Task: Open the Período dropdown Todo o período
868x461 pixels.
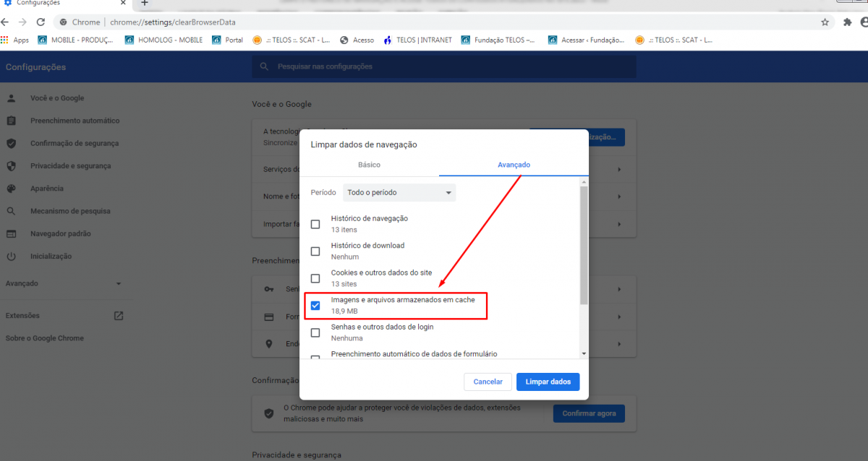Action: pyautogui.click(x=399, y=193)
